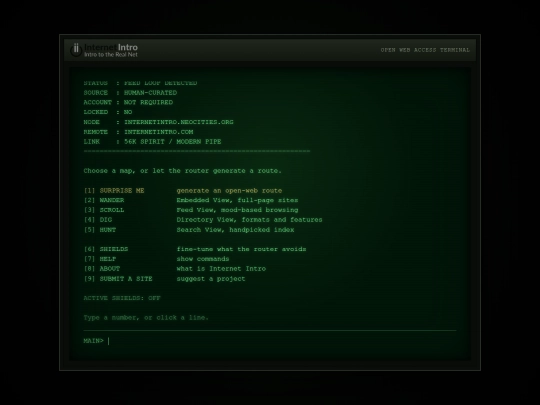Click 'OPEN WEB ACCESS TERMINAL' header text
Image resolution: width=540 pixels, height=405 pixels.
point(425,50)
